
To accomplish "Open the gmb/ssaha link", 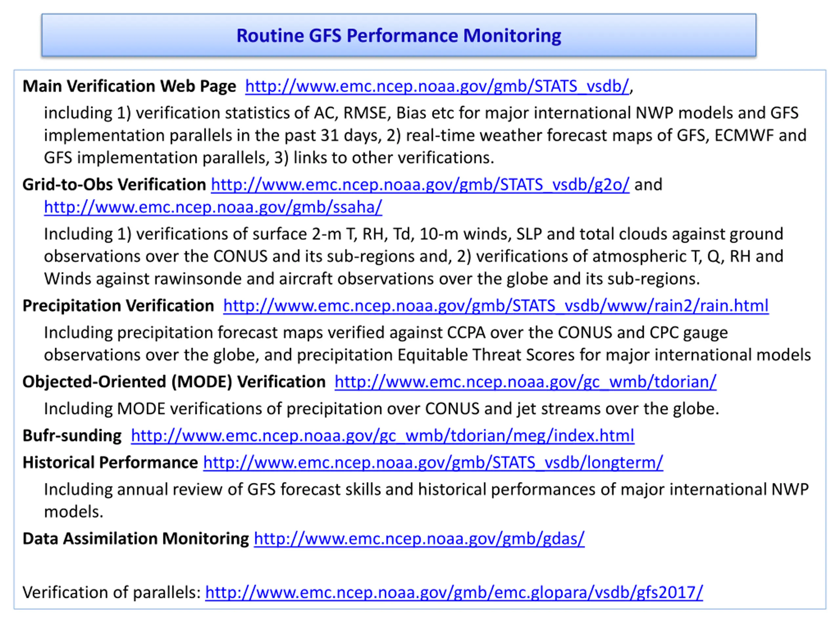I will (x=213, y=207).
